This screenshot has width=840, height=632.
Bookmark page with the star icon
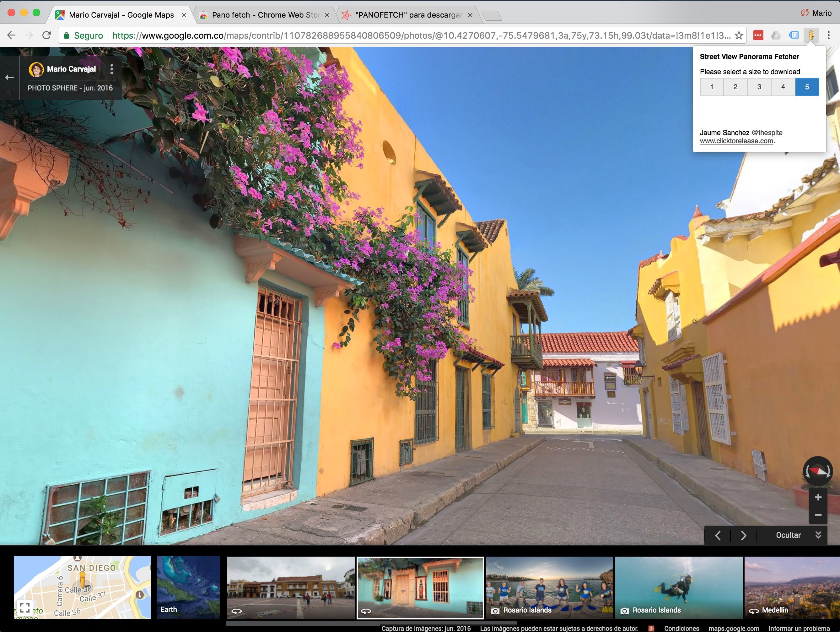(x=739, y=35)
